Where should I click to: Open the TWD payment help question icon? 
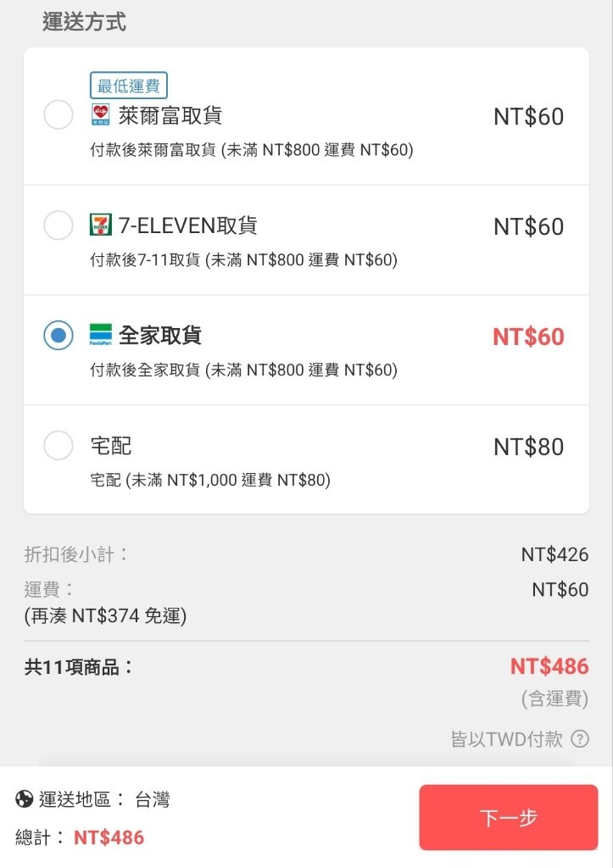point(580,738)
